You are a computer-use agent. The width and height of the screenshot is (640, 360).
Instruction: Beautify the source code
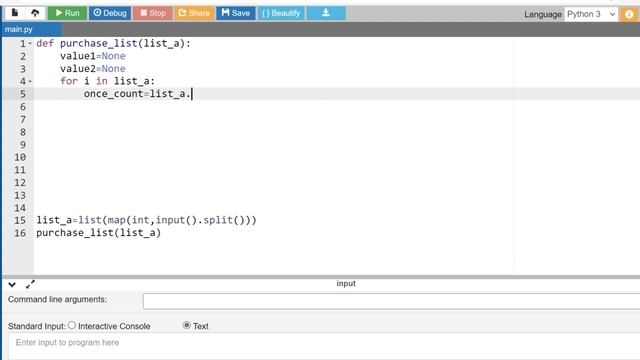(x=281, y=13)
